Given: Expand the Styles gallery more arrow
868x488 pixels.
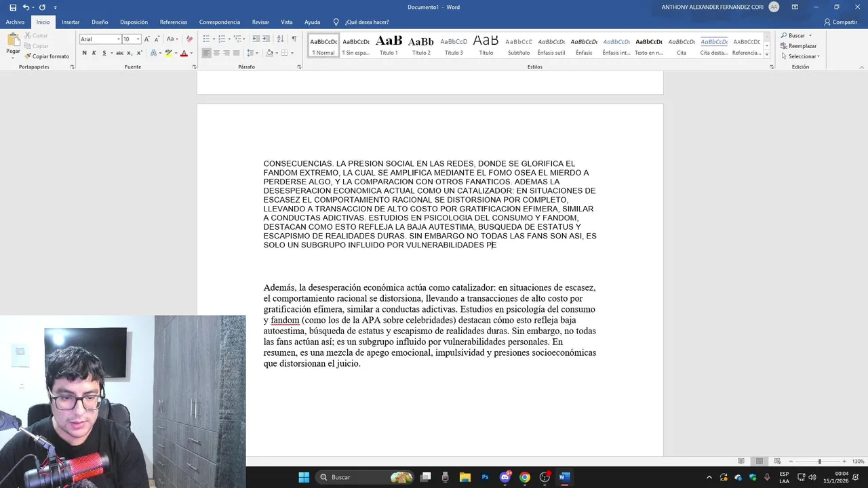Looking at the screenshot, I should coord(767,54).
